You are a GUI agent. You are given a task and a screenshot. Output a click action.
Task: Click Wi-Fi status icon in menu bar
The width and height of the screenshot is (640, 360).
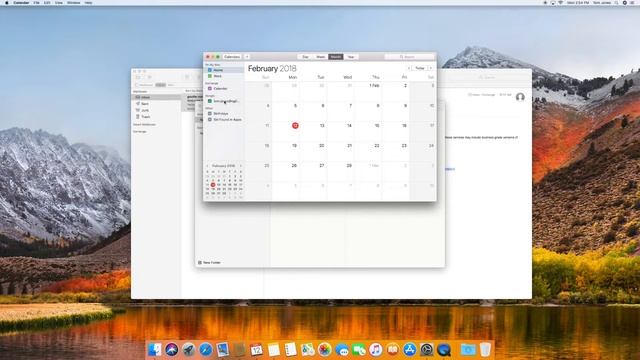click(x=561, y=2)
